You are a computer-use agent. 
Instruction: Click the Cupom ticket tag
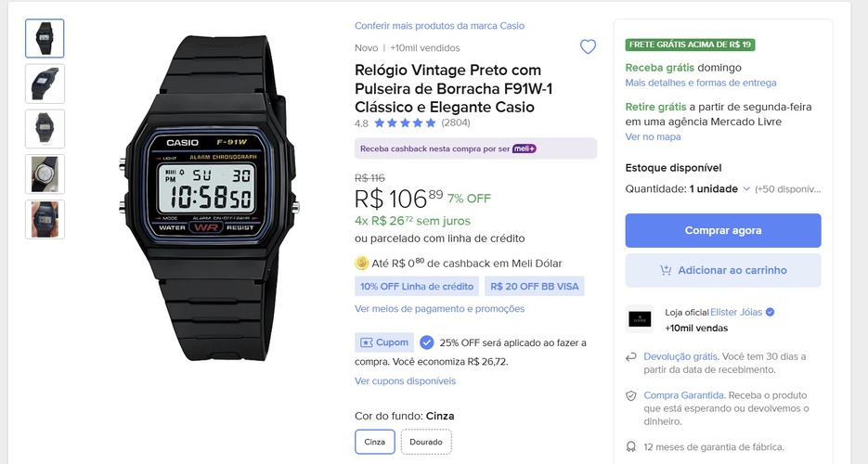click(384, 342)
